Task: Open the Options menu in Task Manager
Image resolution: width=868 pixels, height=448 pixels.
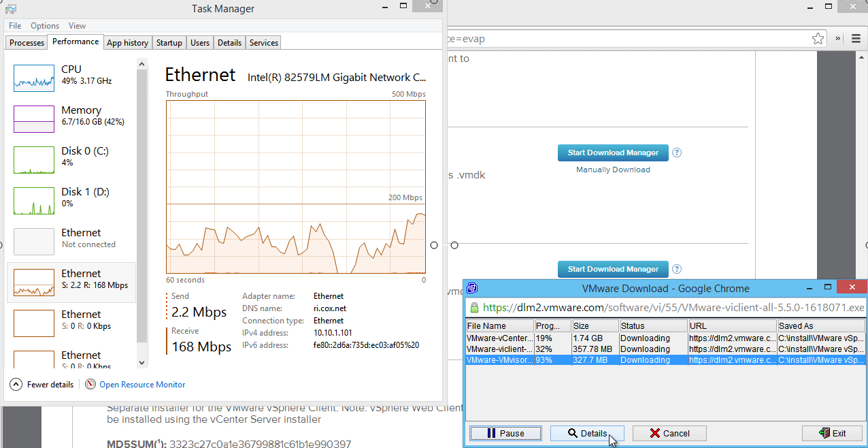Action: (45, 26)
